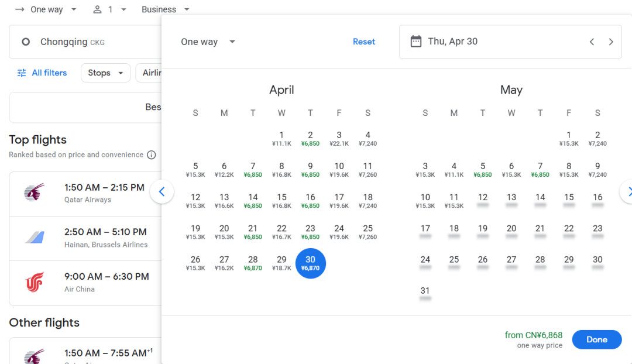Screen dimensions: 632x364
Task: Click the calendar icon in date field
Action: (416, 42)
